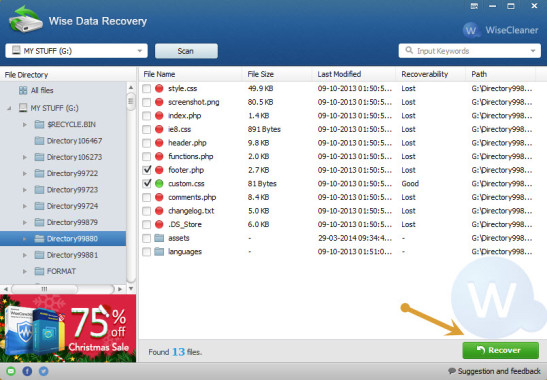Expand the Directory99722 tree node

pos(25,173)
